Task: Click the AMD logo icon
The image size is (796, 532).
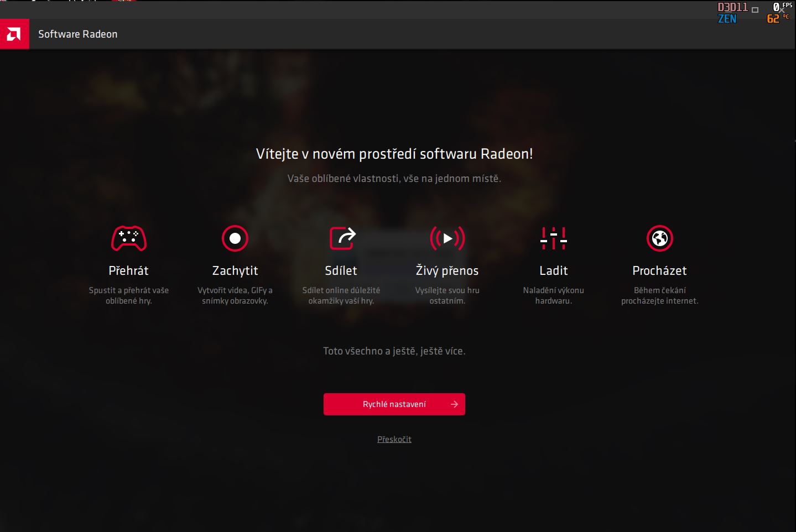Action: click(14, 34)
